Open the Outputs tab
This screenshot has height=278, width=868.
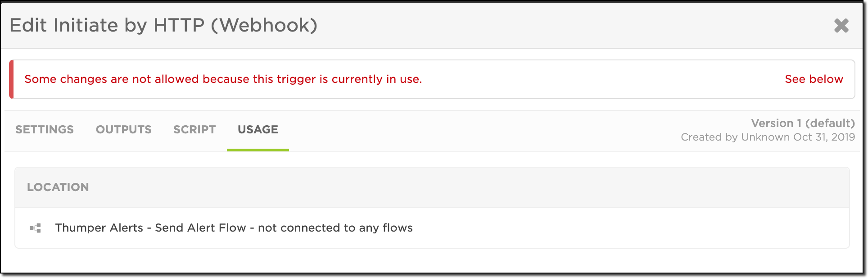(x=123, y=130)
